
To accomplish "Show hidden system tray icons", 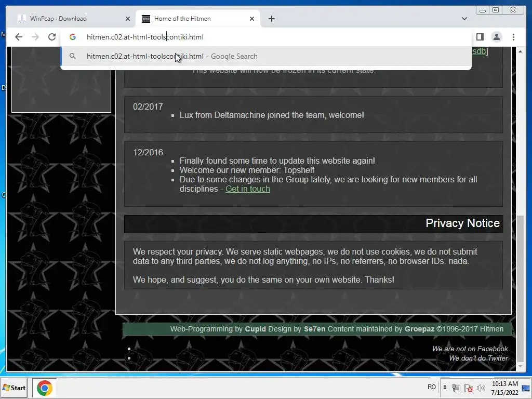I will (445, 388).
